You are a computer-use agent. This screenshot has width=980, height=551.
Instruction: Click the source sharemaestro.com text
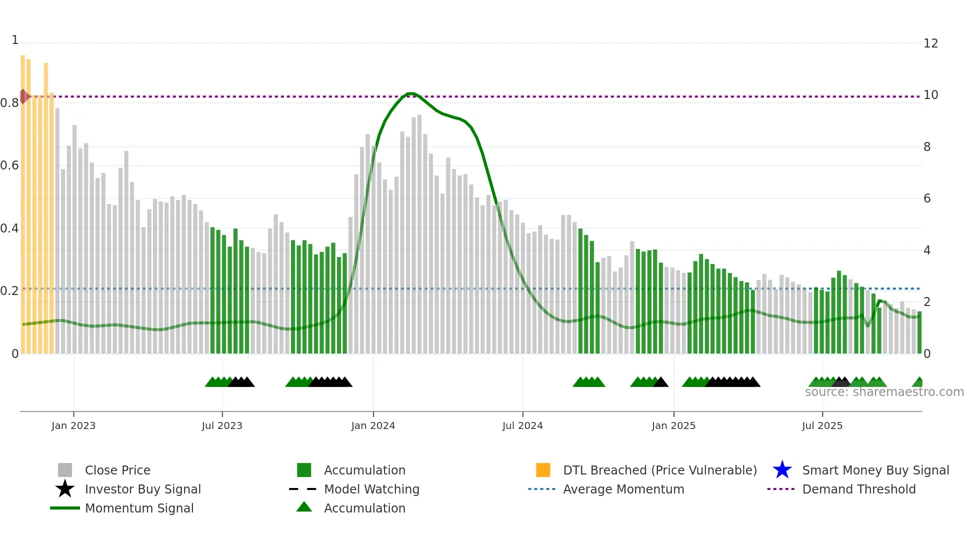click(x=884, y=392)
